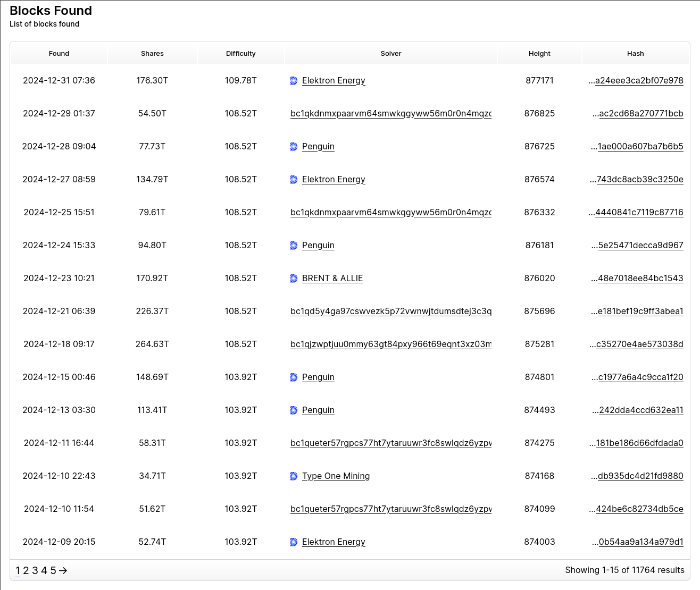Screen dimensions: 700x590
Task: Click the Found column header
Action: [59, 54]
